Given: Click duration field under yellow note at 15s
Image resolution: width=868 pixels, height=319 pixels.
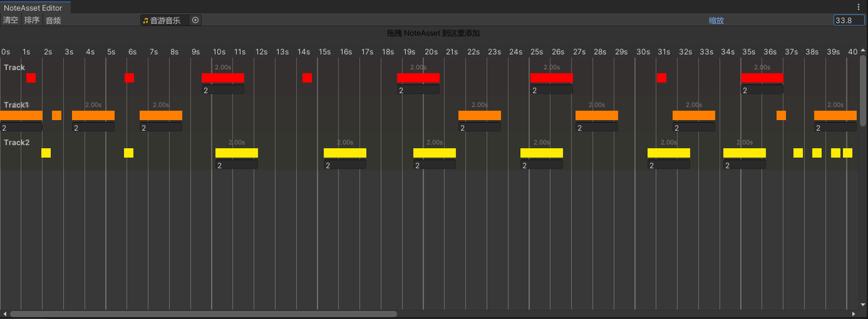Looking at the screenshot, I should coord(345,164).
